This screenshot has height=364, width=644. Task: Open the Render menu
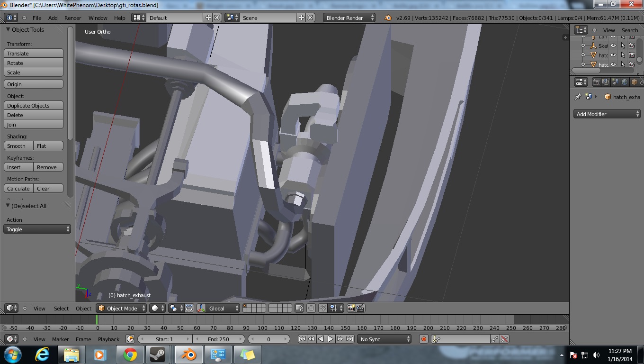click(72, 18)
